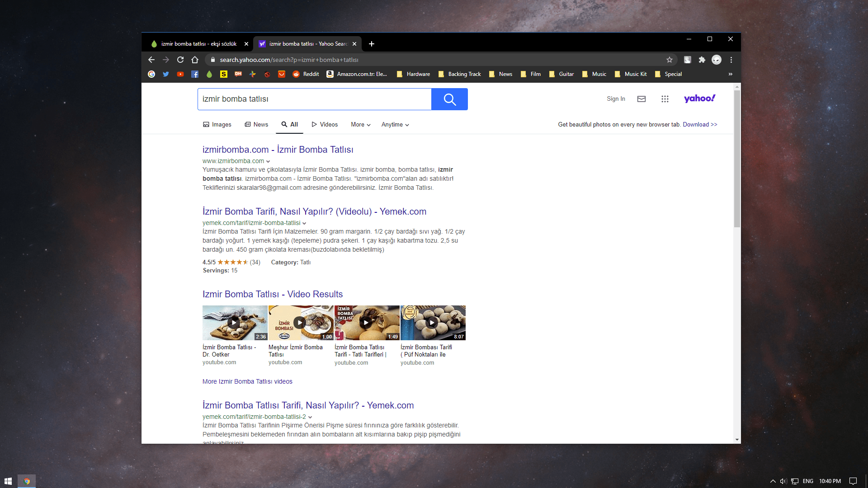Open the Yahoo apps grid icon

665,99
